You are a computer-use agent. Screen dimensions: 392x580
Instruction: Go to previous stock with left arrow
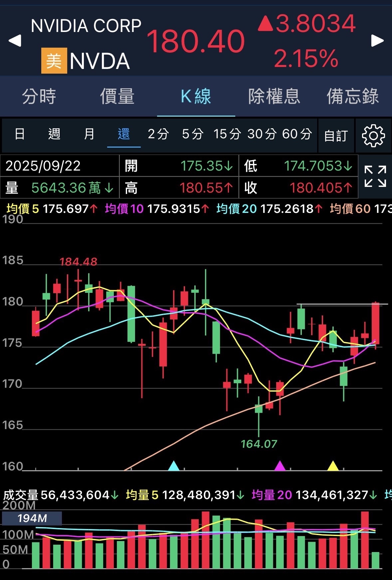click(15, 41)
